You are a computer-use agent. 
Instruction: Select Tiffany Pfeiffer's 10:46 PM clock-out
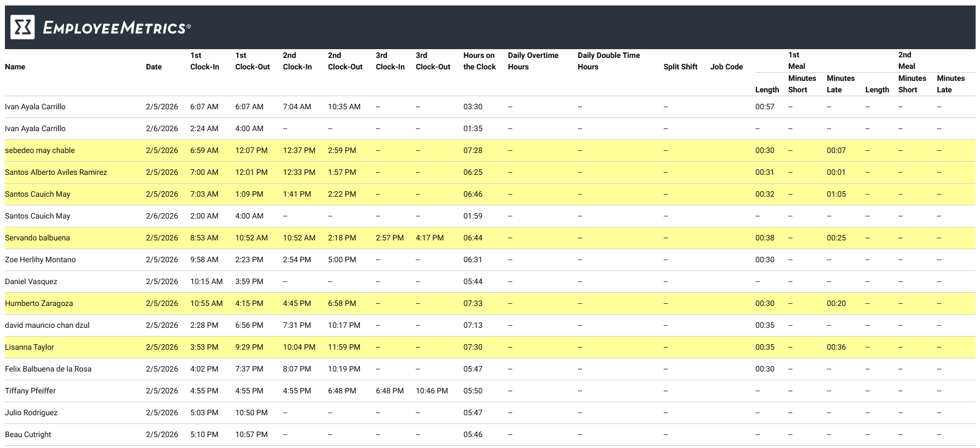pyautogui.click(x=431, y=391)
